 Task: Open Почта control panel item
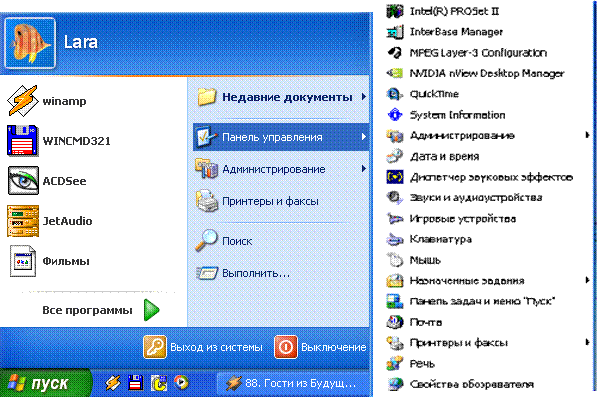(414, 322)
